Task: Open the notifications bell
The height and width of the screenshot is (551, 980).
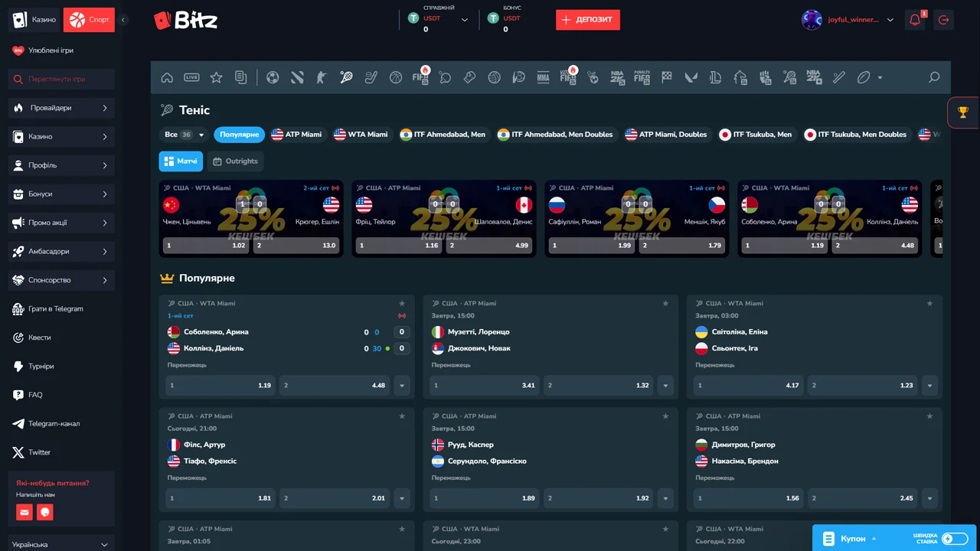Action: click(914, 20)
